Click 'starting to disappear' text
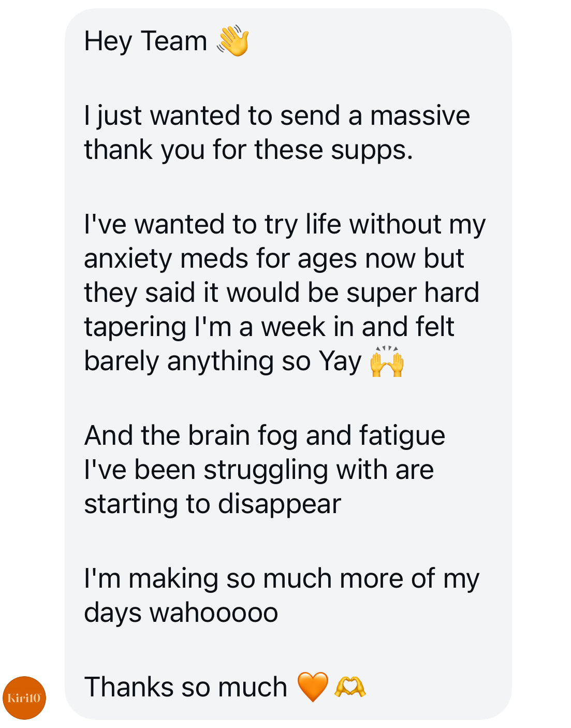Viewport: 571px width, 728px height. point(213,504)
